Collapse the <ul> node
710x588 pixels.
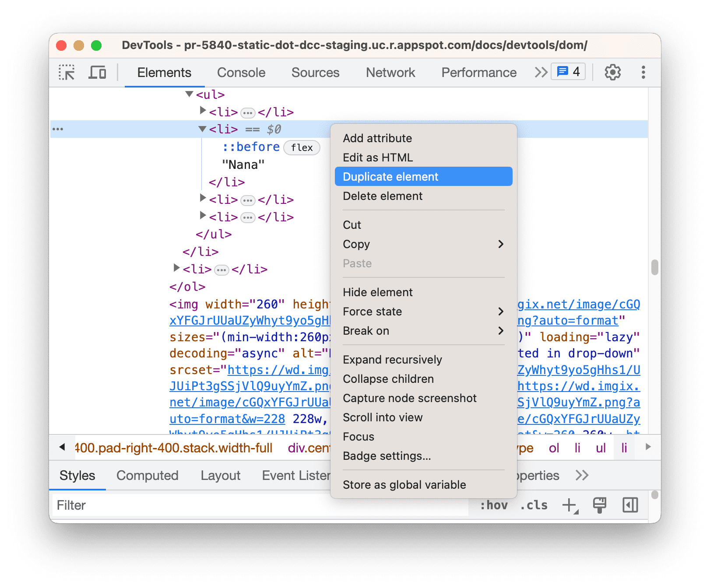189,94
